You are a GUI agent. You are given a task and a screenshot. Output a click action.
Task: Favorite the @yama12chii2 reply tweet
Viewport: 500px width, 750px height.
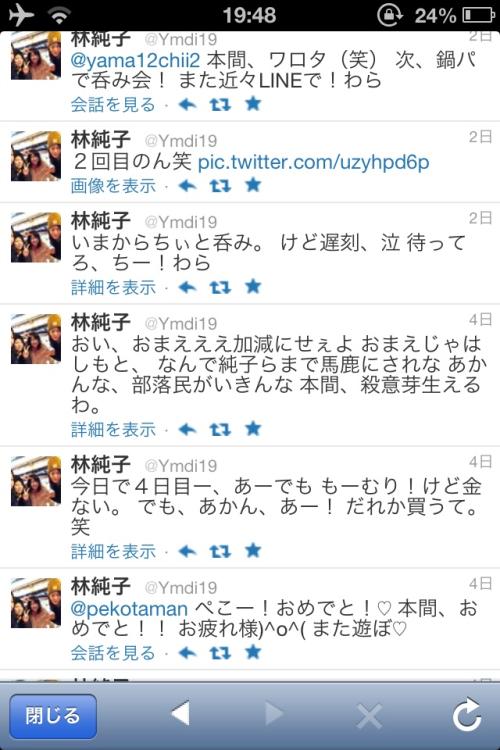(x=253, y=103)
